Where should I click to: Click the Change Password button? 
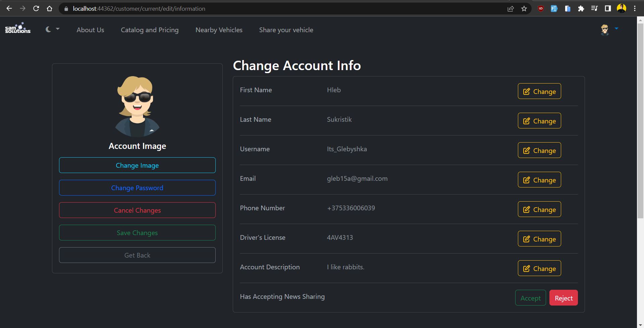[x=137, y=188]
